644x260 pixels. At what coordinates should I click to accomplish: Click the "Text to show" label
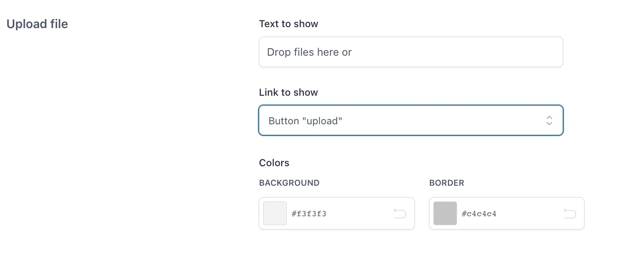coord(289,24)
